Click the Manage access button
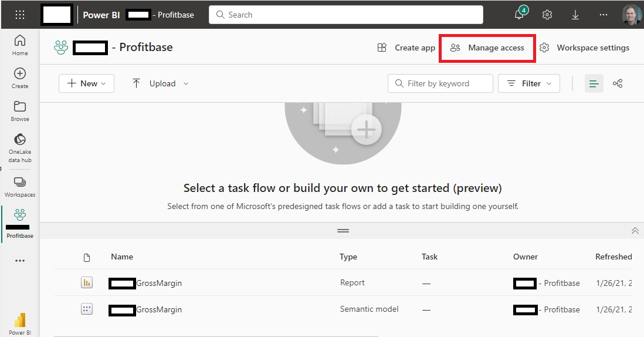644x337 pixels. (487, 48)
